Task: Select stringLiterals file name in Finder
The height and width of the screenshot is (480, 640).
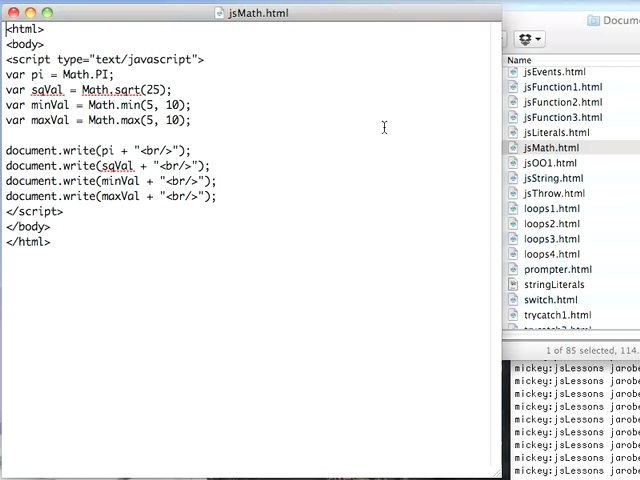Action: pos(554,284)
